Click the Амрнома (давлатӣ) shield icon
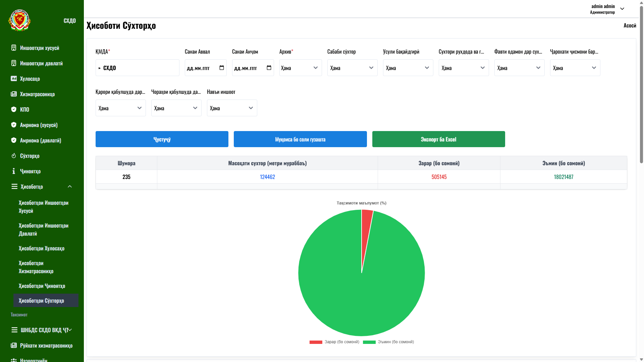 (x=14, y=140)
